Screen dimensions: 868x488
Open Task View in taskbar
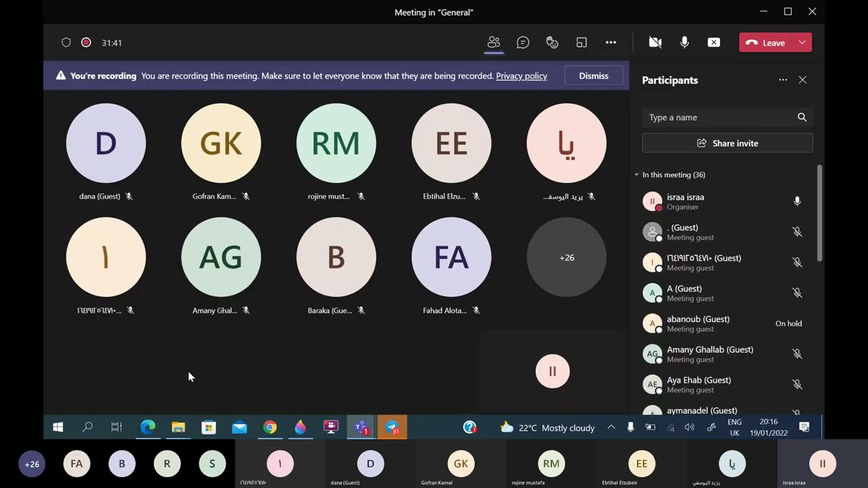tap(117, 427)
